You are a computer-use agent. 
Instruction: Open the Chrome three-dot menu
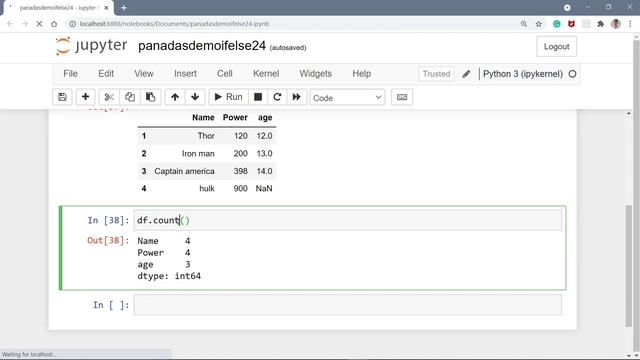click(x=631, y=24)
